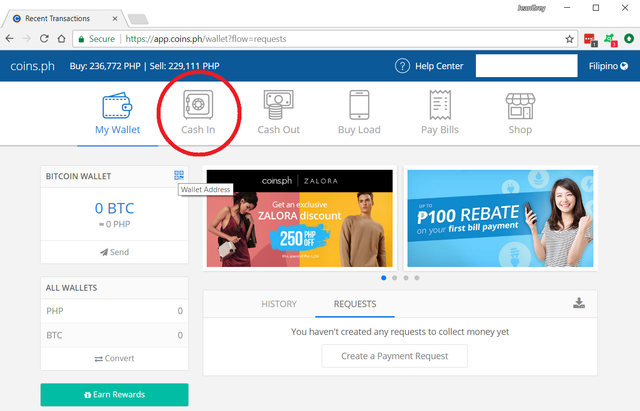Download transaction history via download icon
The width and height of the screenshot is (640, 411).
579,303
